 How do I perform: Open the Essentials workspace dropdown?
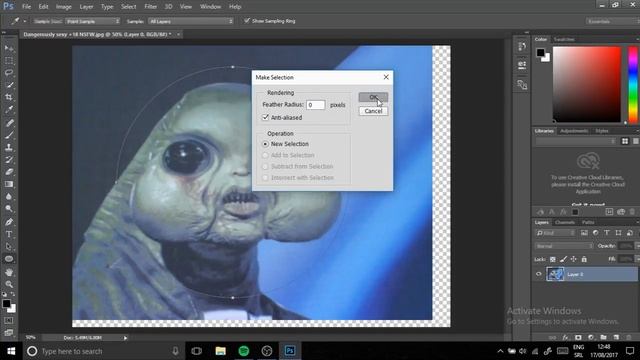pyautogui.click(x=612, y=21)
